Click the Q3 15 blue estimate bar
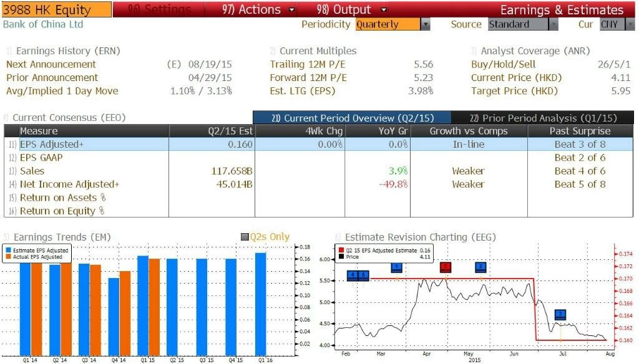This screenshot has width=639, height=364. tap(202, 307)
